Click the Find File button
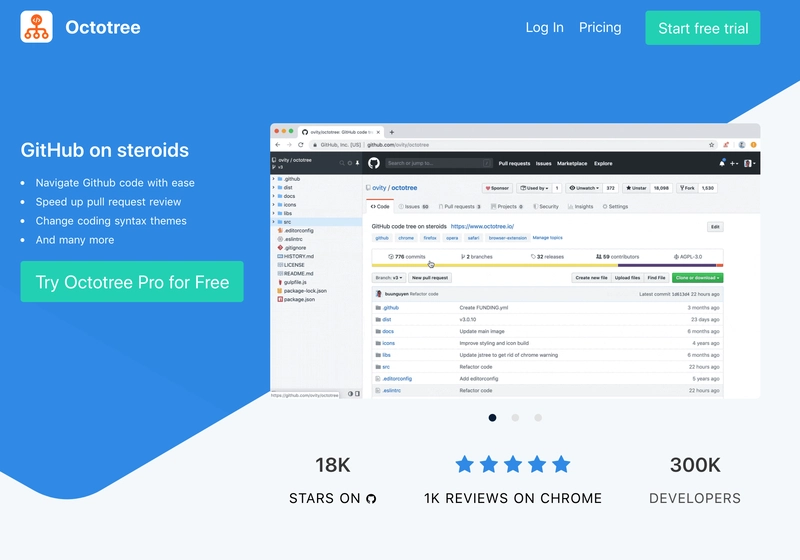The height and width of the screenshot is (560, 800). point(656,278)
